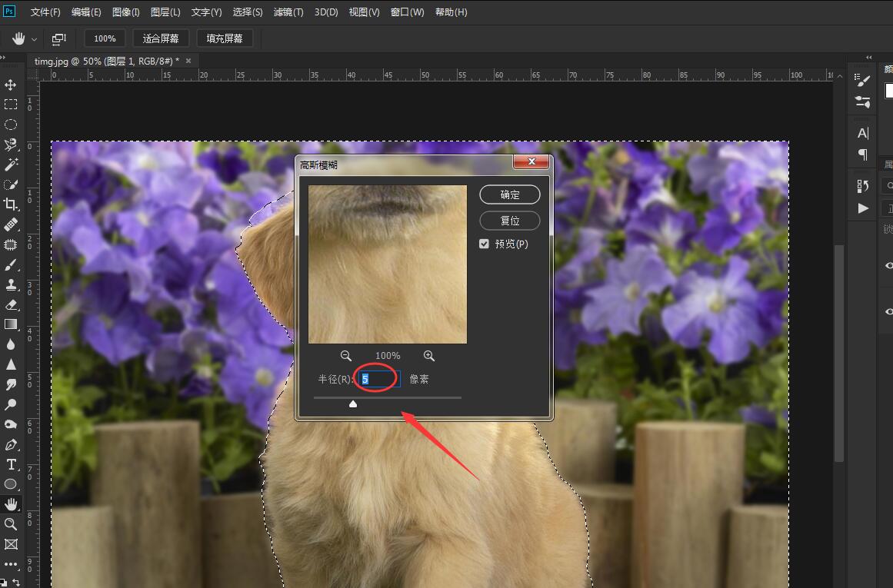Open the 图像(I) menu
Viewport: 893px width, 588px height.
pos(126,12)
